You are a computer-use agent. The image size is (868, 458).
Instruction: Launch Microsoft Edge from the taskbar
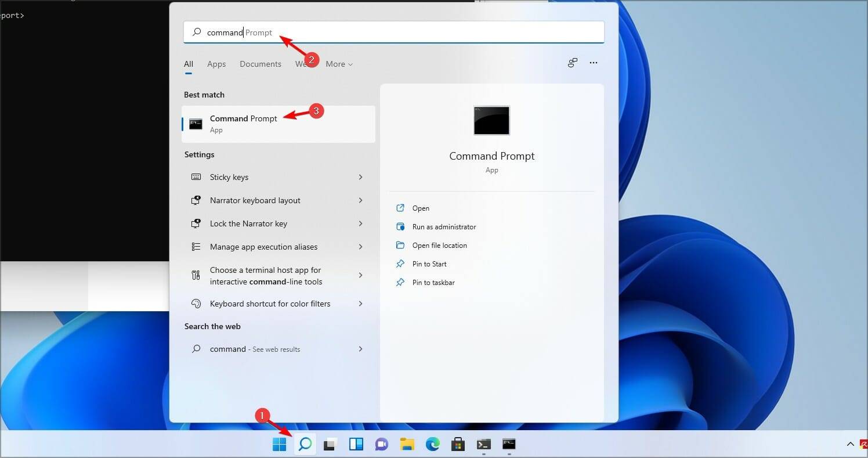(x=433, y=445)
